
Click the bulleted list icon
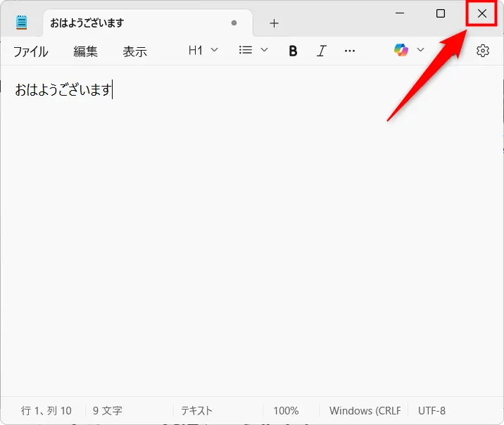click(246, 50)
